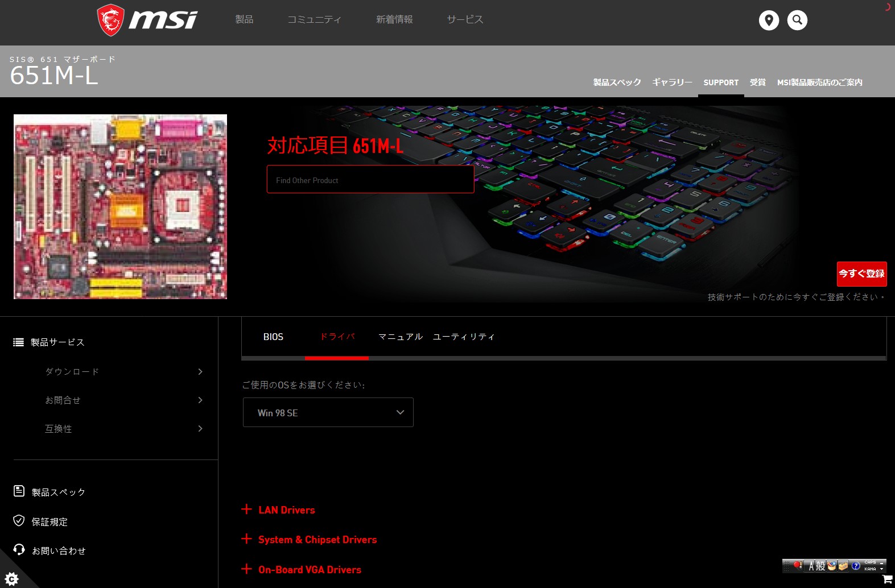Image resolution: width=895 pixels, height=588 pixels.
Task: Open the IME tools toolbox icon
Action: pos(843,566)
